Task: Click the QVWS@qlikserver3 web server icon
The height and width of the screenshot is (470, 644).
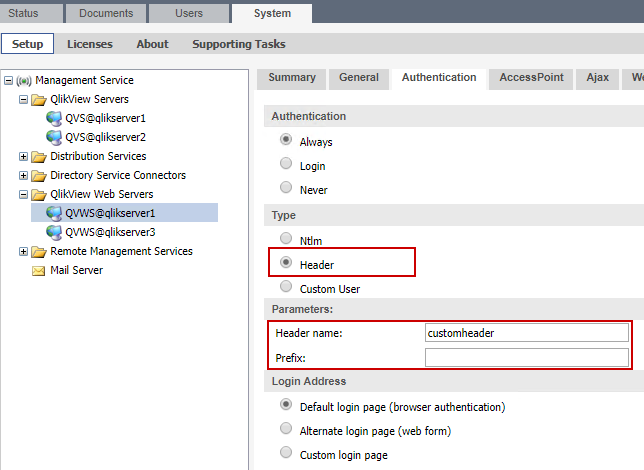Action: click(x=54, y=232)
